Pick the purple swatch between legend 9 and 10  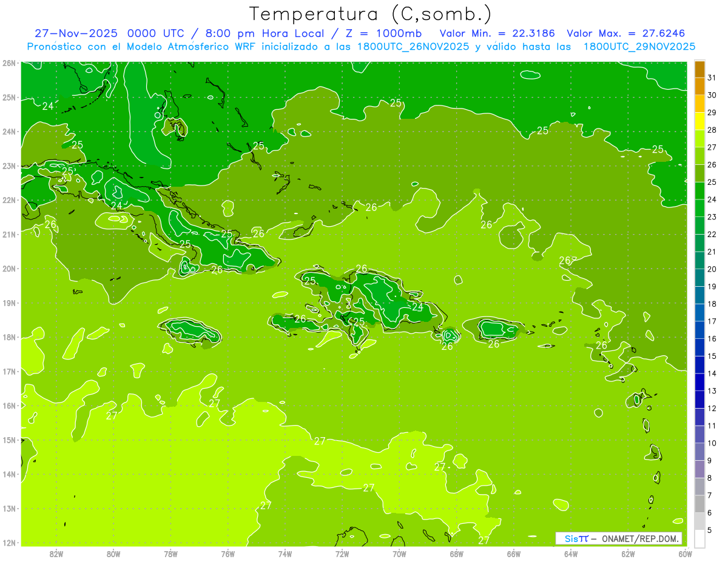pos(699,452)
